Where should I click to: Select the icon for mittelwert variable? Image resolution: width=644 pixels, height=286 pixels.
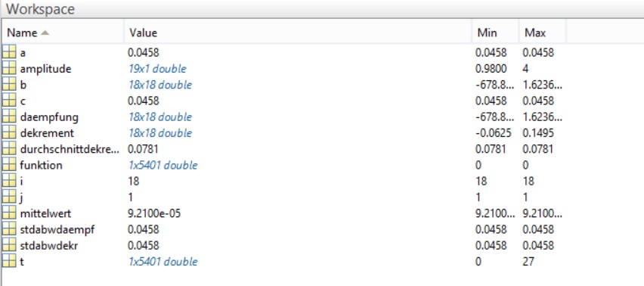point(9,213)
